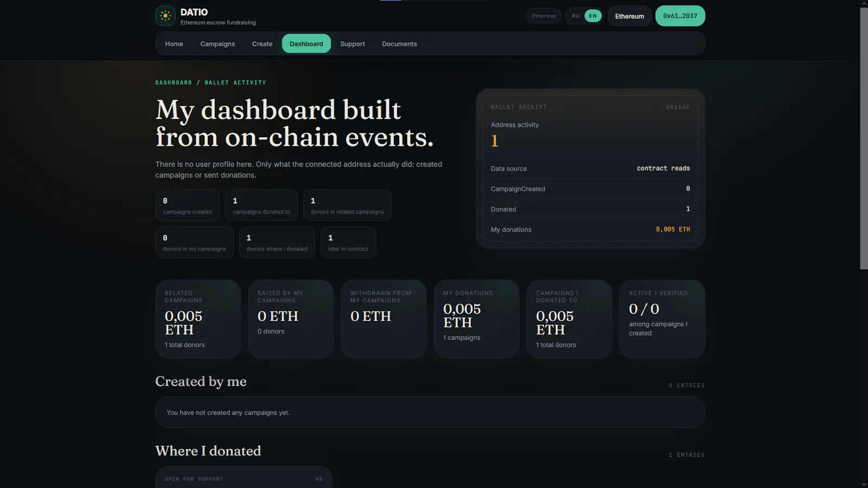Image resolution: width=868 pixels, height=488 pixels.
Task: Click the 'Created by me' heading
Action: click(x=201, y=382)
